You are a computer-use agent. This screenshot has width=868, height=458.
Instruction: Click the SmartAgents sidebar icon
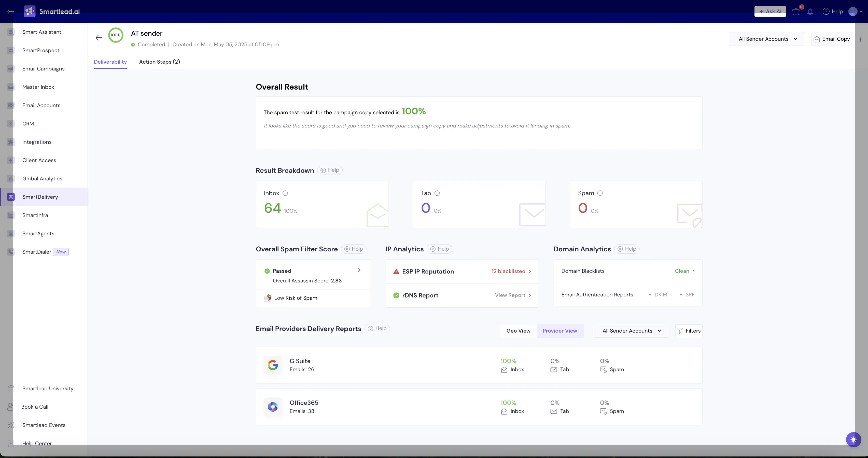point(11,234)
